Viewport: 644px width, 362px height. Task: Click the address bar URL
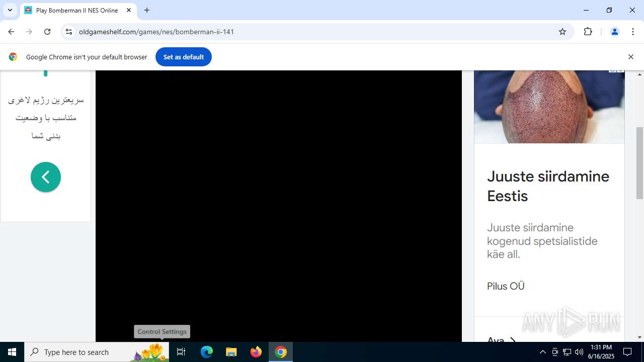[156, 32]
